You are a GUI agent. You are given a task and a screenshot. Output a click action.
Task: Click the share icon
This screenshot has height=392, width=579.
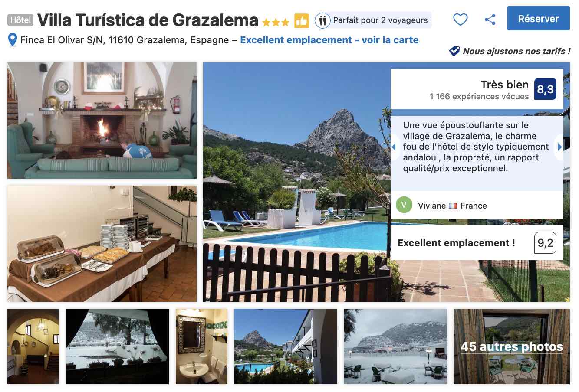(x=490, y=19)
